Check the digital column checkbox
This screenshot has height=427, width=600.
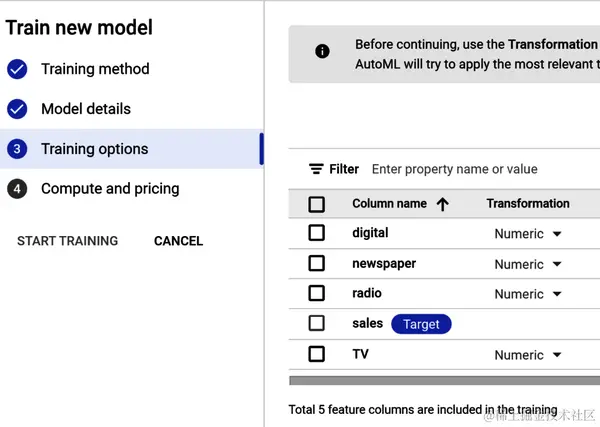(x=317, y=233)
